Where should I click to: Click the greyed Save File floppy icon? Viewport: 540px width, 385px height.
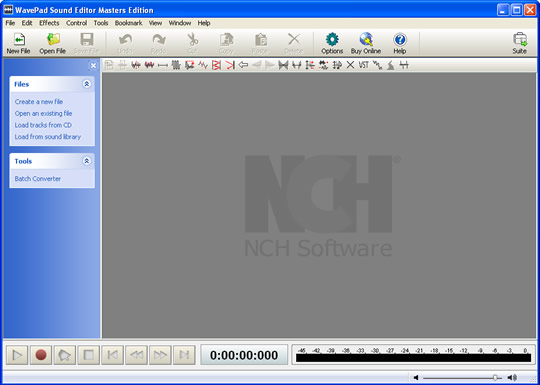pyautogui.click(x=87, y=39)
